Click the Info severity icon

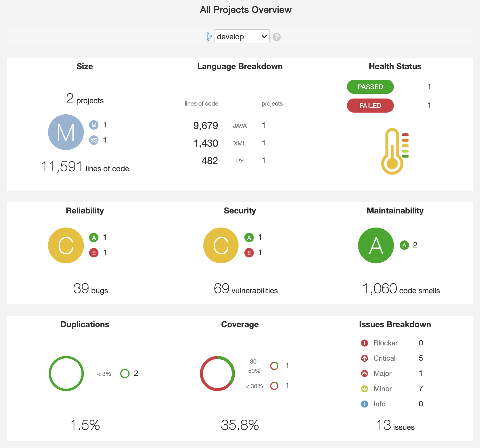tap(365, 404)
